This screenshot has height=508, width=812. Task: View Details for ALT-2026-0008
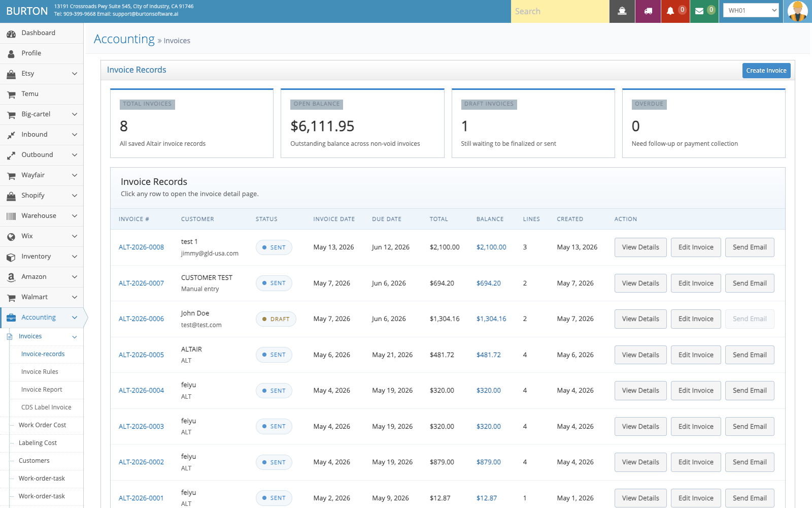click(640, 247)
